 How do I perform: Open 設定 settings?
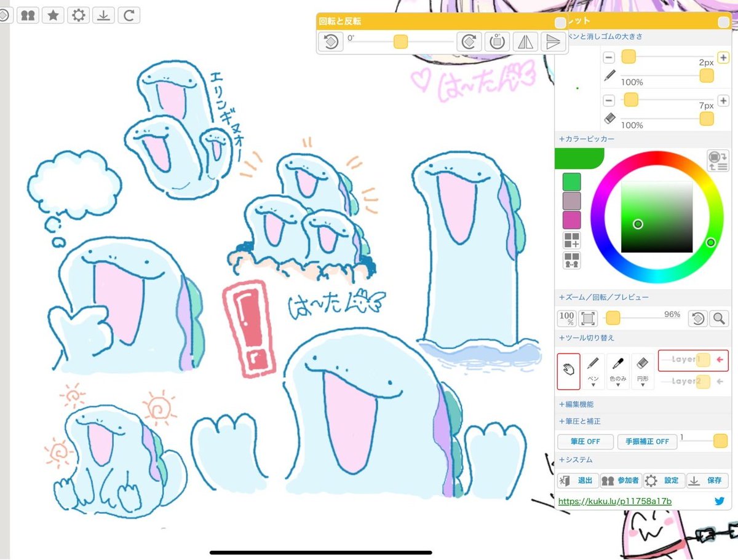coord(664,481)
